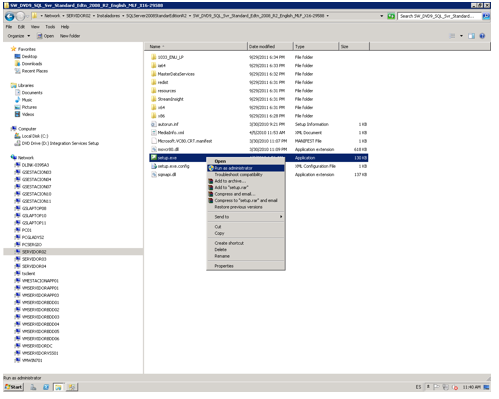Select Copy in the context menu

click(246, 233)
